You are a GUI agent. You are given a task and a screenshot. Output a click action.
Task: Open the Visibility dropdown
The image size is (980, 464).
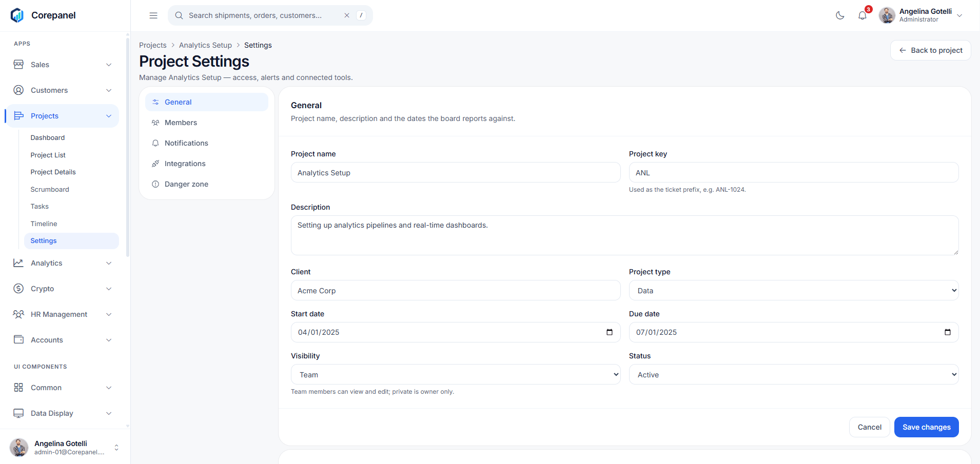(x=456, y=374)
